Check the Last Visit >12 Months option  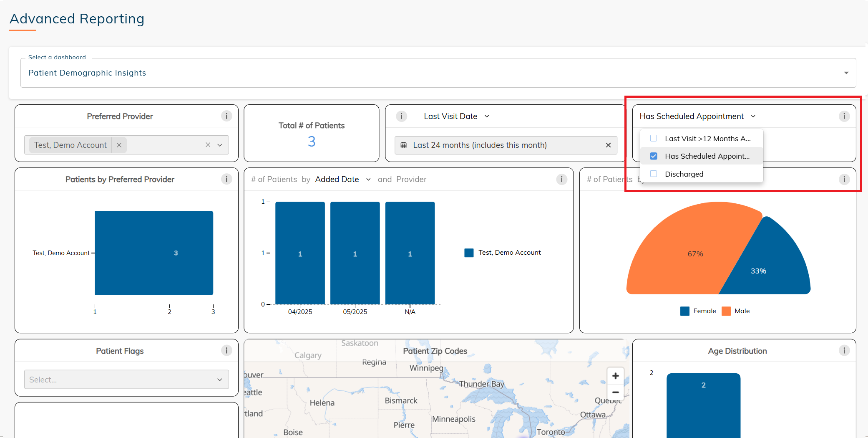pyautogui.click(x=654, y=139)
